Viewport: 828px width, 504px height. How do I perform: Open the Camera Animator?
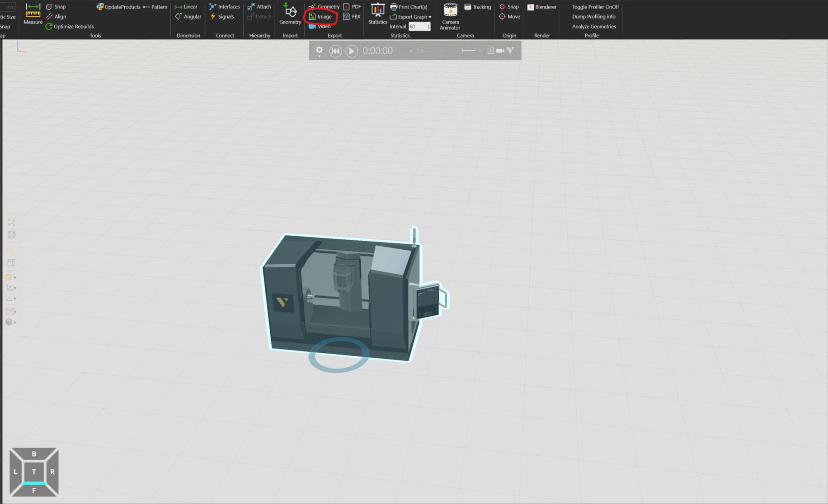[x=450, y=16]
